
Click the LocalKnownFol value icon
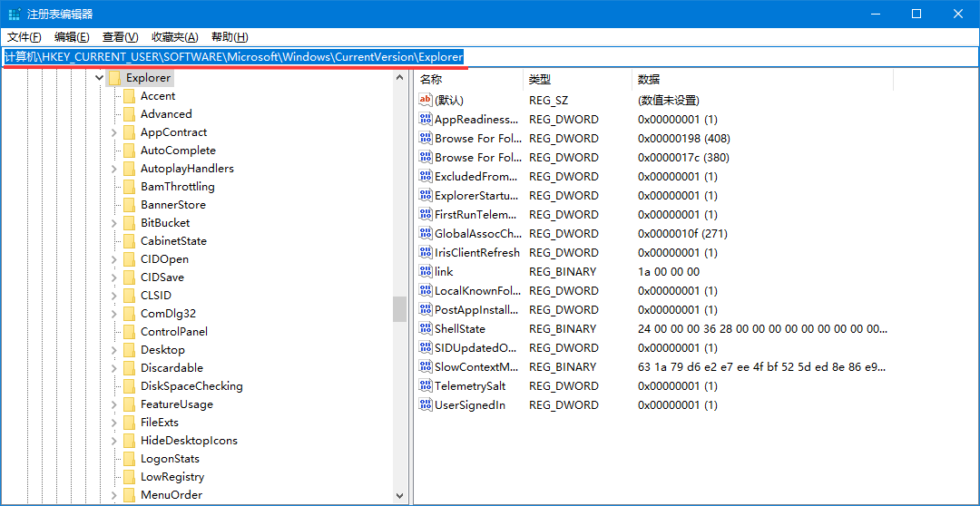tap(426, 290)
